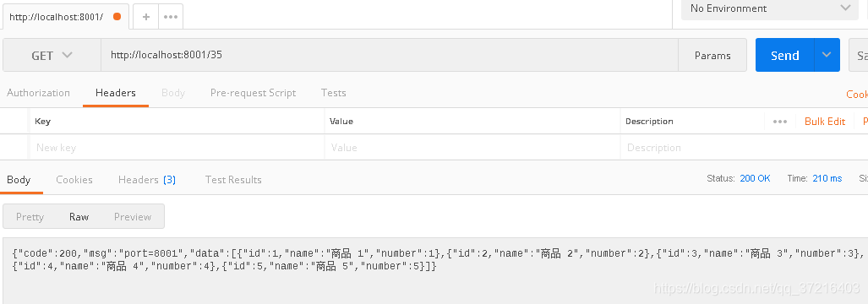The image size is (868, 304).
Task: Expand the Send button dropdown arrow
Action: click(827, 55)
